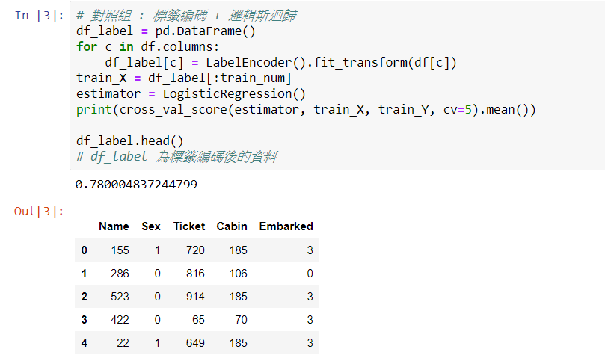Screen dimensions: 605x364
Task: Click row index 4 in output table
Action: (84, 343)
